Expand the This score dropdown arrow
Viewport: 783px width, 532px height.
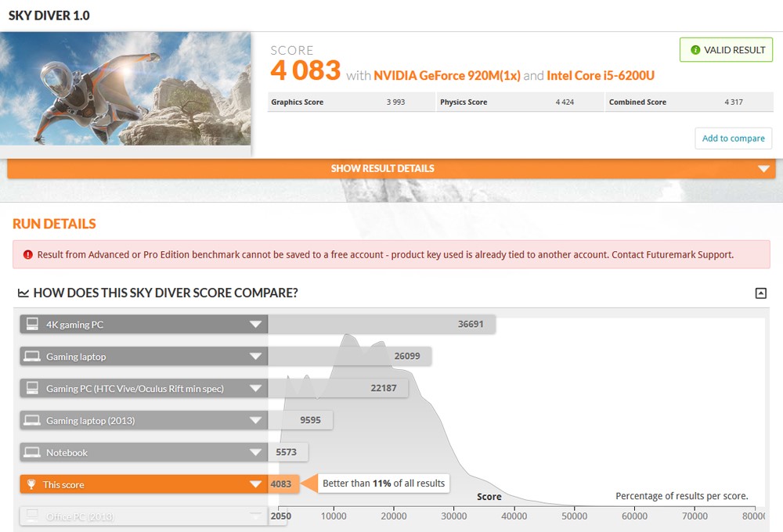[x=256, y=484]
